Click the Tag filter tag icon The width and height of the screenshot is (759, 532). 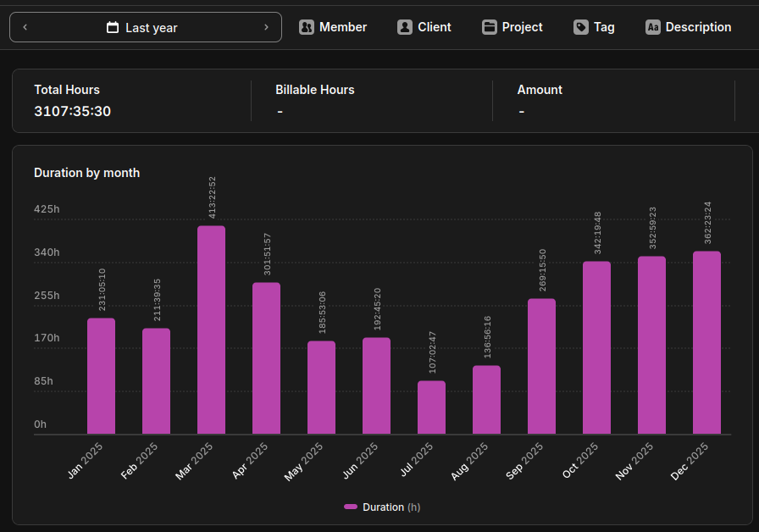click(581, 27)
